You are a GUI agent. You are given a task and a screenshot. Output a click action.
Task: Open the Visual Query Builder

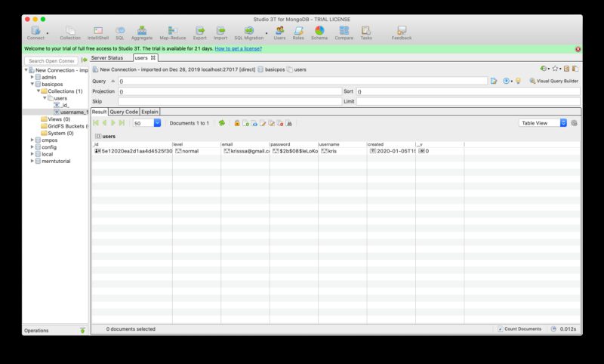tap(553, 81)
